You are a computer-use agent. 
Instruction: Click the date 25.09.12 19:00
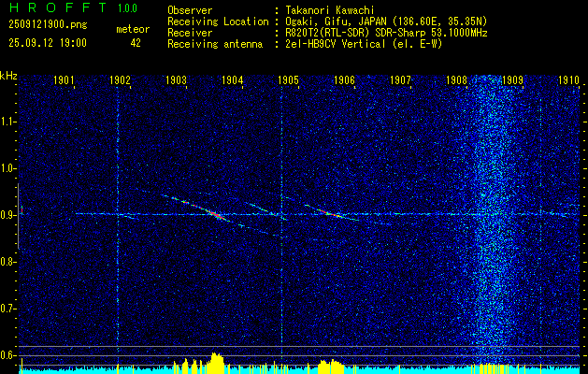[48, 43]
